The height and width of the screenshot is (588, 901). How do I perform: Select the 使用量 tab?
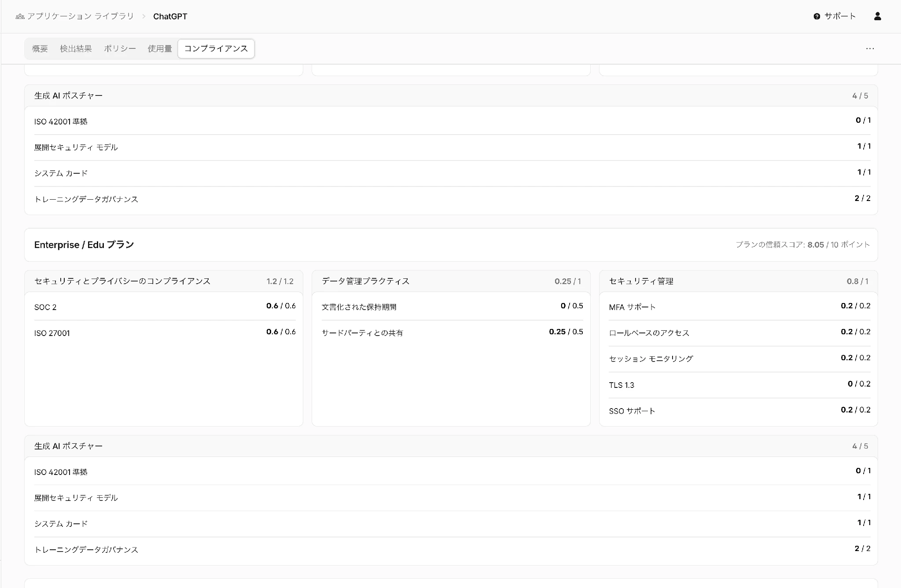[x=159, y=48]
